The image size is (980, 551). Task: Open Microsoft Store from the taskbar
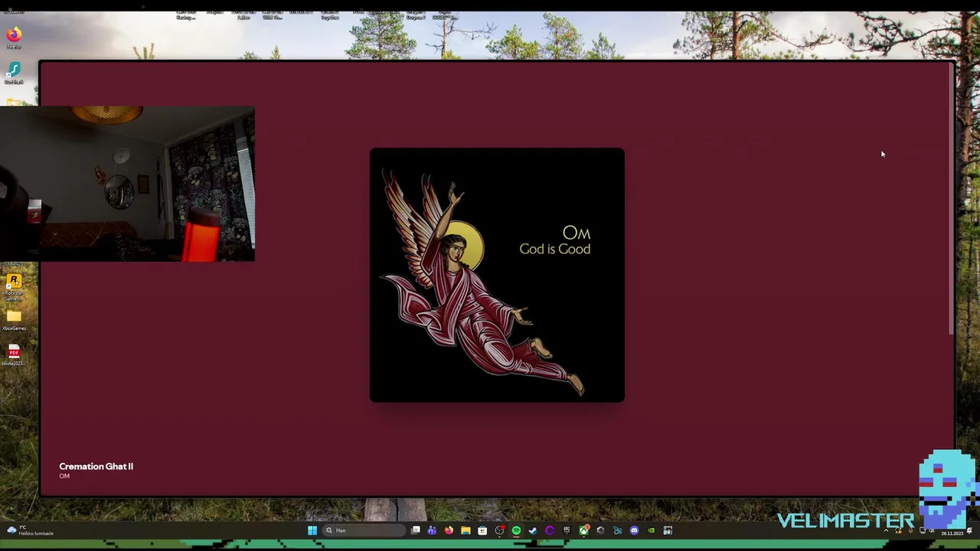click(482, 530)
